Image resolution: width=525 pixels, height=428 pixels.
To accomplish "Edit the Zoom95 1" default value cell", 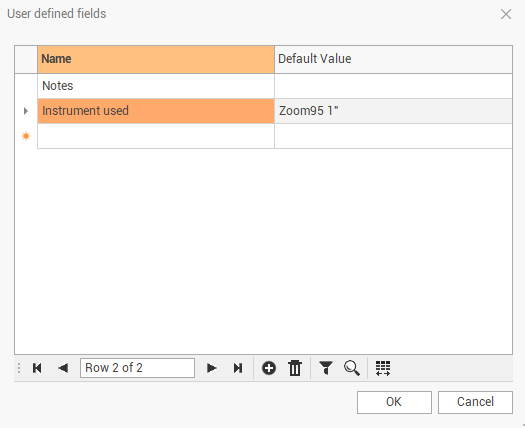I will click(393, 111).
